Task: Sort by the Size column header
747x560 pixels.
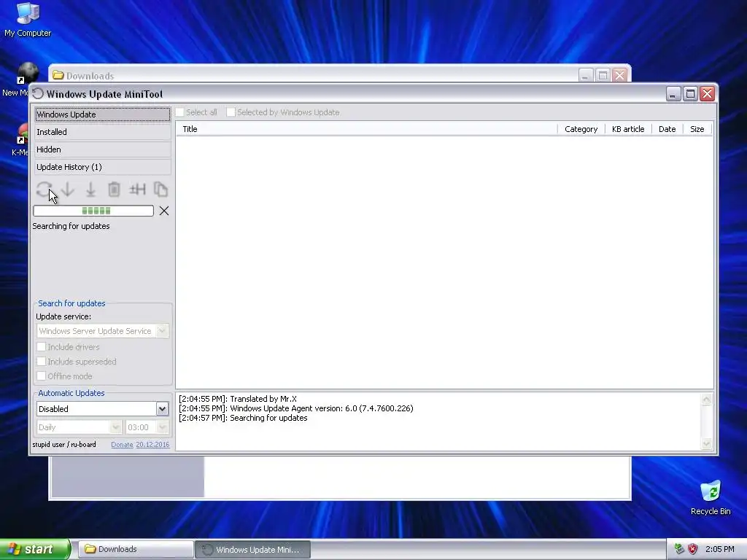Action: pyautogui.click(x=697, y=129)
